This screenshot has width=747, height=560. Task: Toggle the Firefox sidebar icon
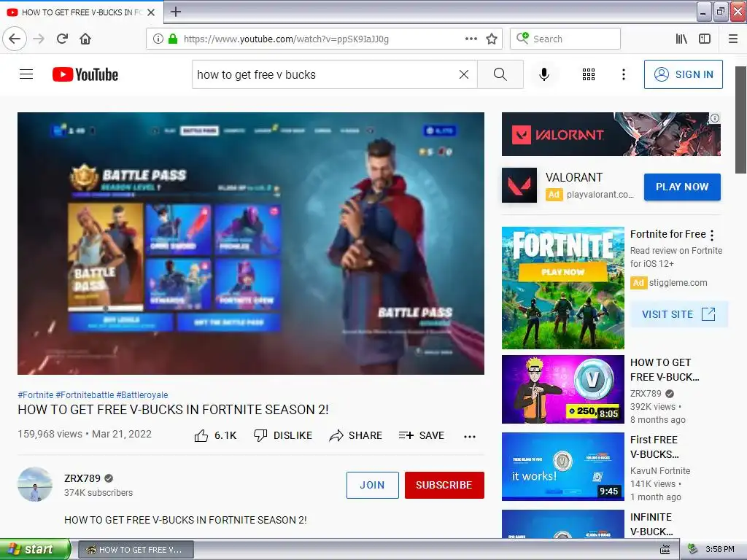tap(705, 39)
